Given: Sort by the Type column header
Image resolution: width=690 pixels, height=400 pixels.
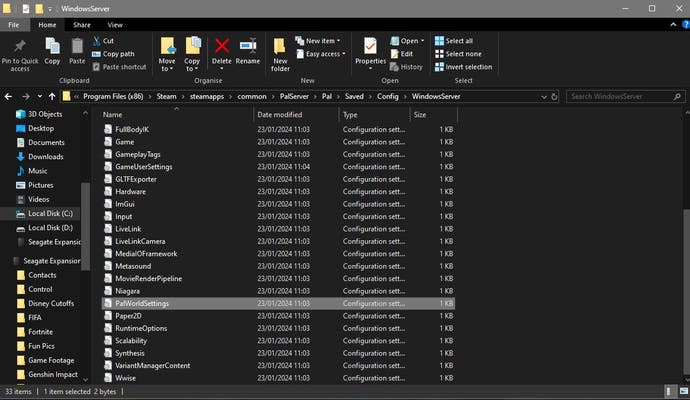Looking at the screenshot, I should pyautogui.click(x=374, y=114).
